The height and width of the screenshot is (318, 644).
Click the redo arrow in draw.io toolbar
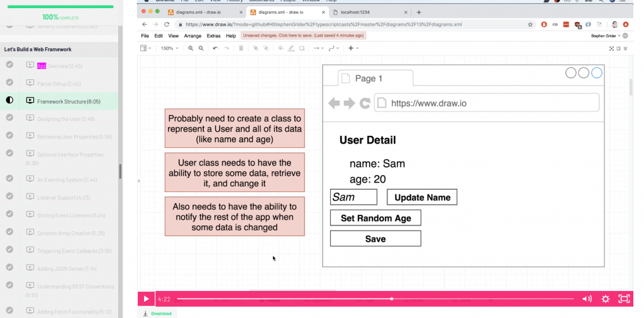point(226,48)
